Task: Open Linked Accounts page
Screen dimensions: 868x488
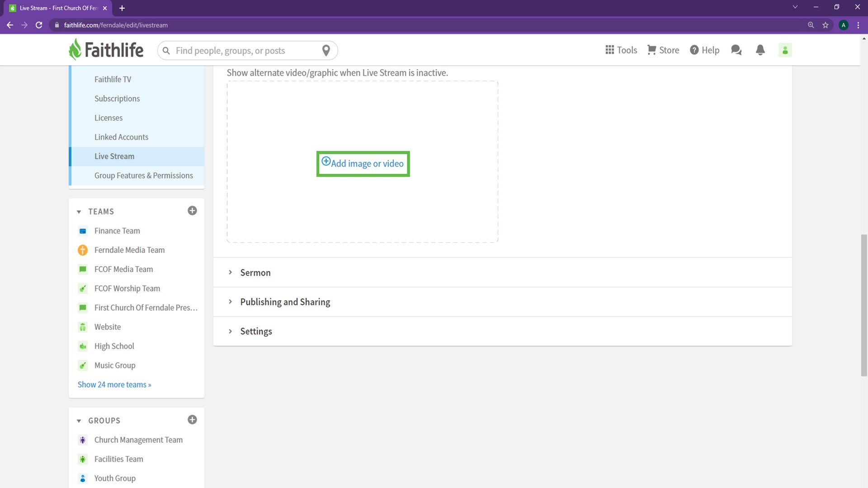Action: pyautogui.click(x=121, y=137)
